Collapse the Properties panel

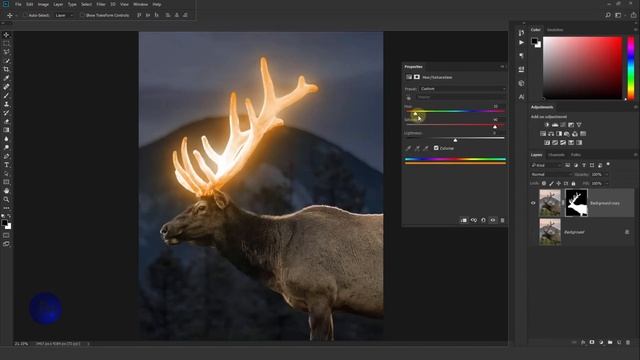tap(502, 67)
